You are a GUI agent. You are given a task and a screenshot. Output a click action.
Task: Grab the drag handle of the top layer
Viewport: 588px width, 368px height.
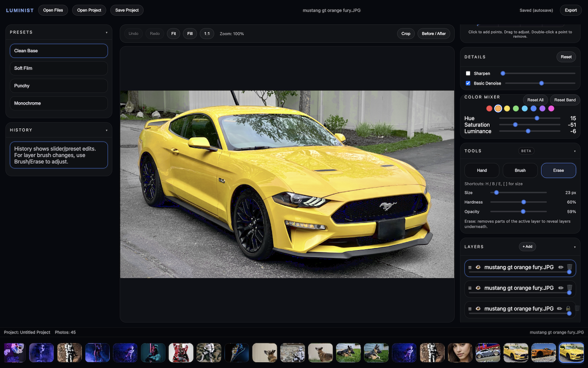point(470,267)
